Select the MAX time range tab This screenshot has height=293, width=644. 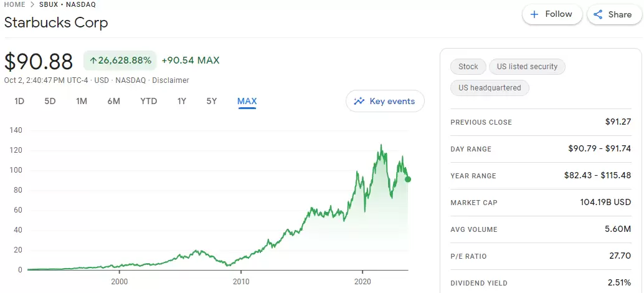pyautogui.click(x=247, y=101)
